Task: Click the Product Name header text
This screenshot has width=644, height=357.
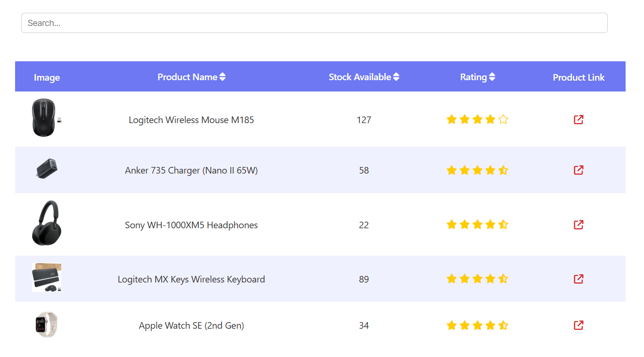Action: point(187,77)
